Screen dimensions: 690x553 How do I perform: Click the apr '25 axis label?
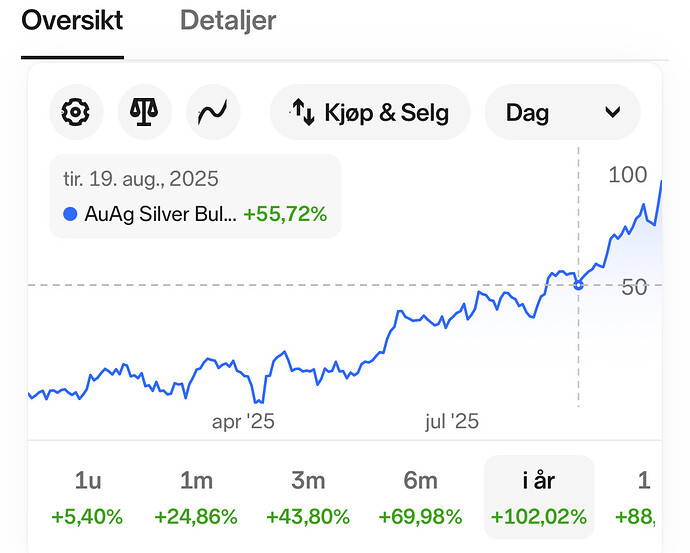click(x=243, y=421)
